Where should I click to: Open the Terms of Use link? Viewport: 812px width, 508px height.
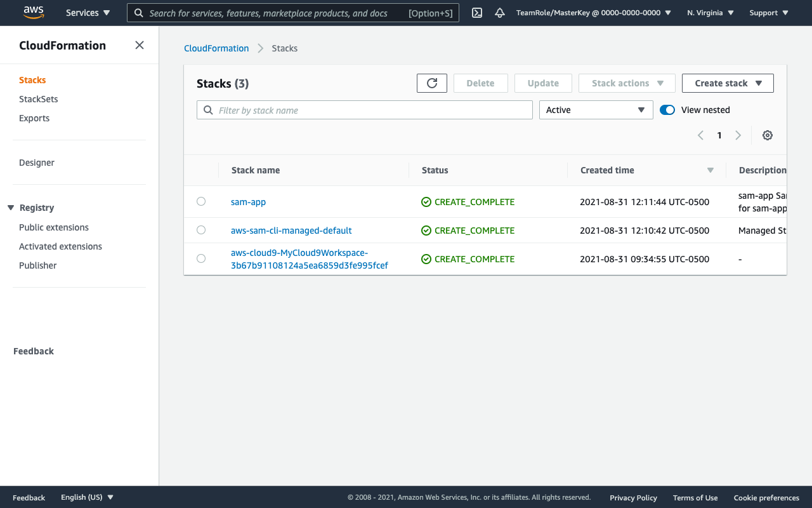tap(695, 498)
